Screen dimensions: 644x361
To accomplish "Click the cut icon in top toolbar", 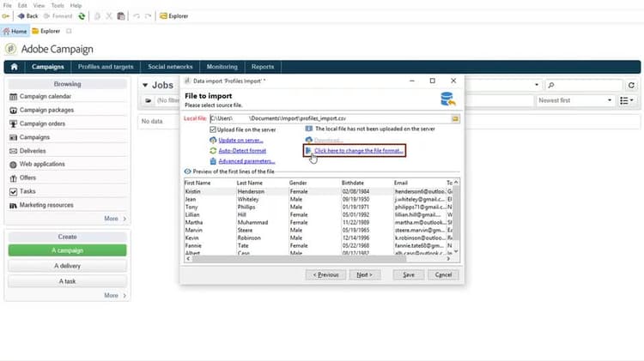I will pos(109,16).
